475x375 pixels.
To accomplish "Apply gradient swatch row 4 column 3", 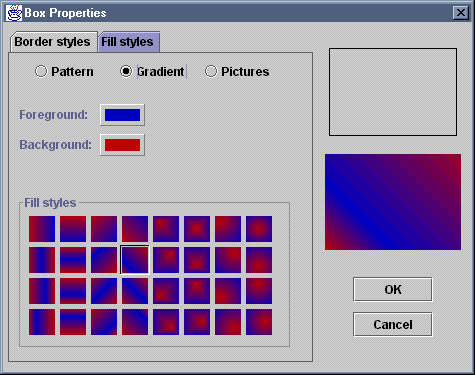I will pyautogui.click(x=104, y=322).
